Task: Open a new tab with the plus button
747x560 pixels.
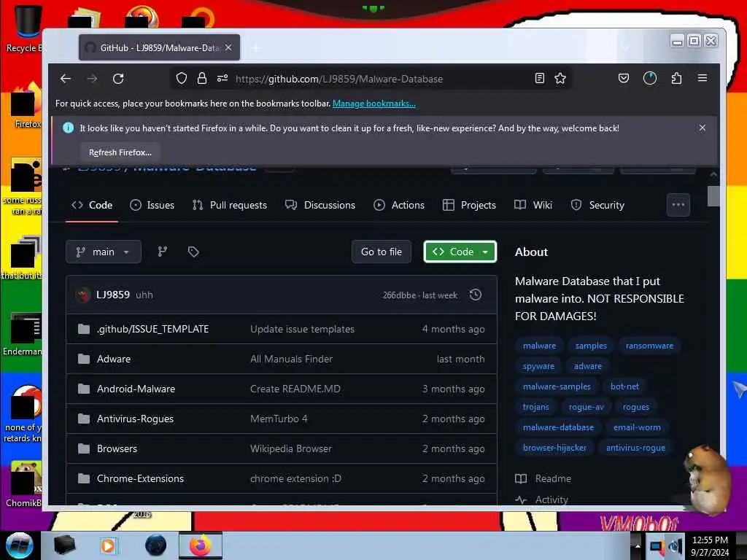Action: pyautogui.click(x=256, y=48)
